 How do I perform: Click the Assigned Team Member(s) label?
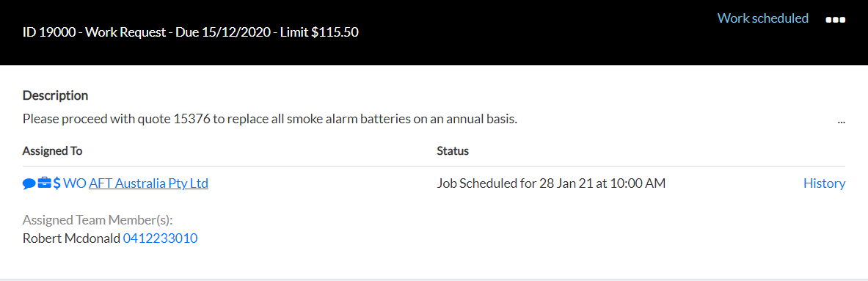(x=98, y=219)
